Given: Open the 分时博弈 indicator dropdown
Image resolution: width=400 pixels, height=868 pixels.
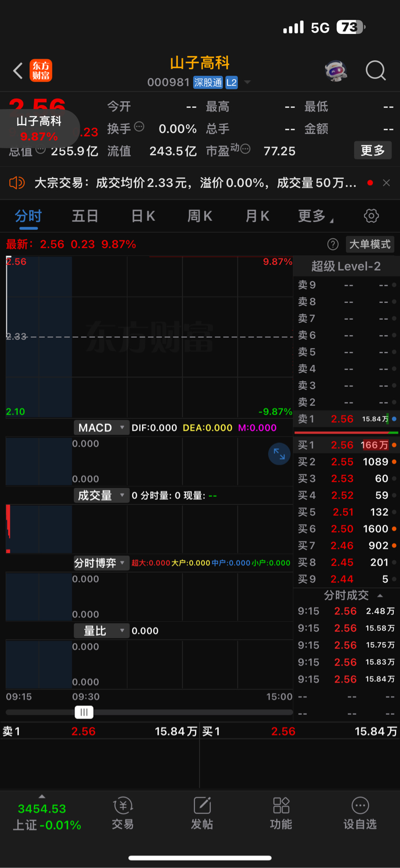Looking at the screenshot, I should pos(102,563).
